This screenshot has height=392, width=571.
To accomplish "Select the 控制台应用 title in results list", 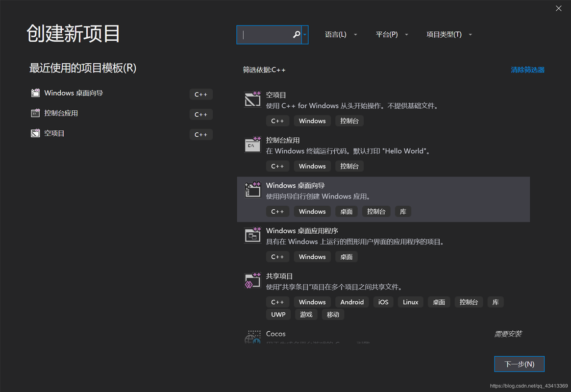I will coord(283,140).
